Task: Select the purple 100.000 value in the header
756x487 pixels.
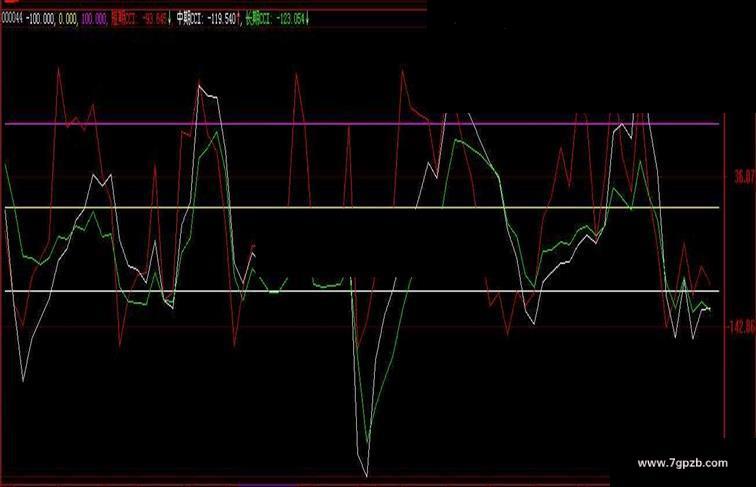Action: click(94, 19)
